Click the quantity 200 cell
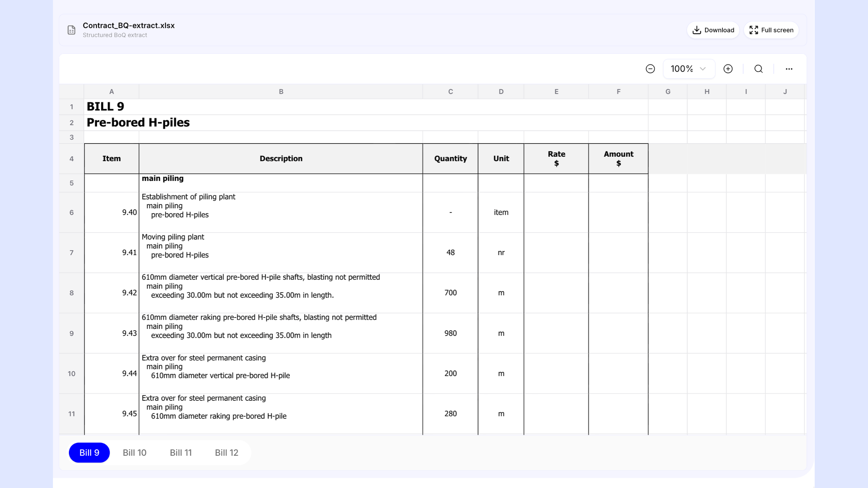 pyautogui.click(x=451, y=374)
